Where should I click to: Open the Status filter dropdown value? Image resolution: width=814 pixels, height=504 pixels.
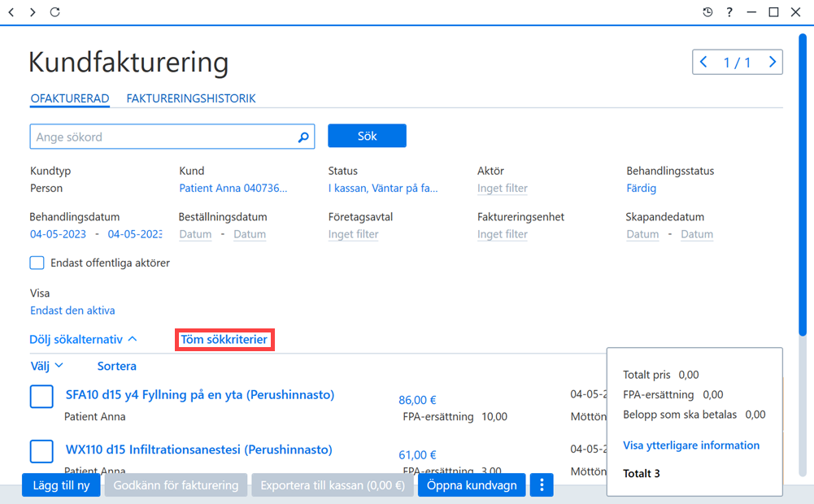point(382,189)
